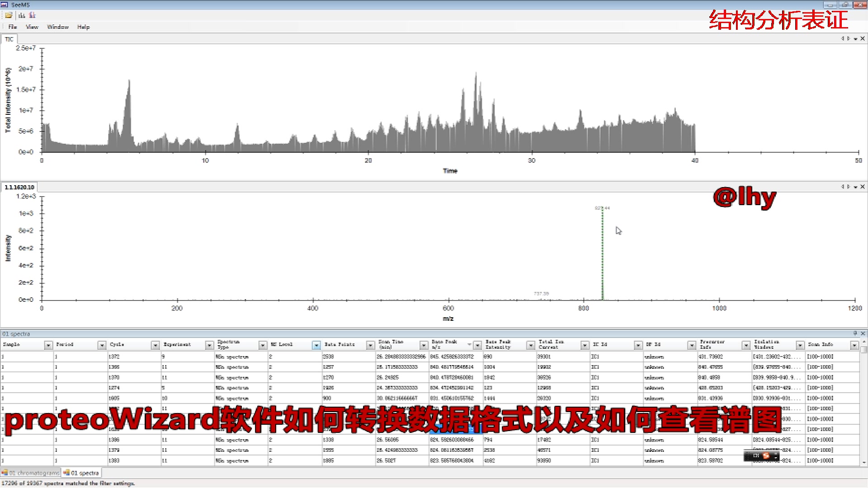
Task: Open the File menu
Action: (x=13, y=27)
